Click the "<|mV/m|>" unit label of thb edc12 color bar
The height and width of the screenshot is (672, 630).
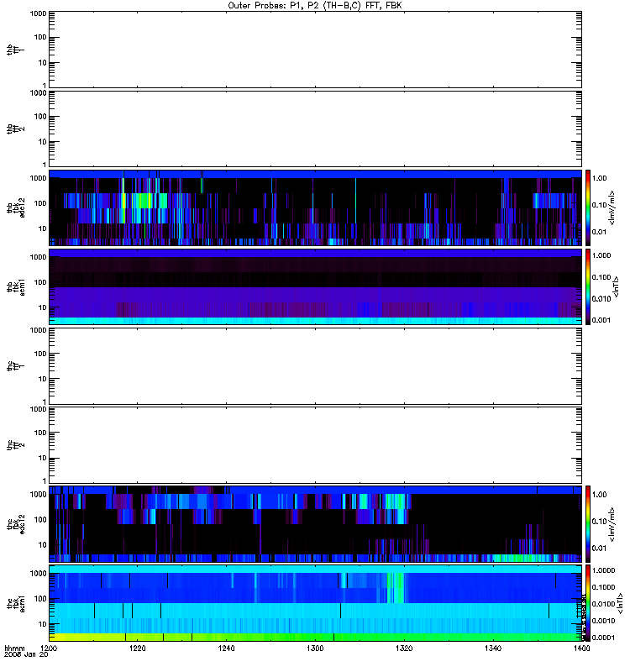point(612,207)
